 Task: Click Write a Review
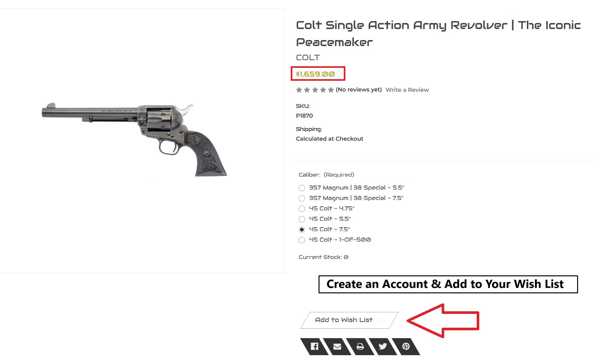pyautogui.click(x=407, y=90)
